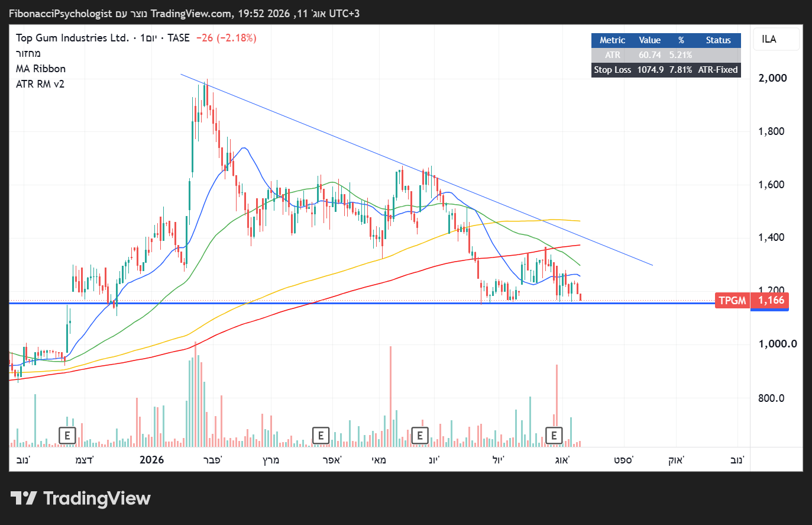Click the Stop Loss percentage 7.81%
The height and width of the screenshot is (525, 812).
point(681,70)
